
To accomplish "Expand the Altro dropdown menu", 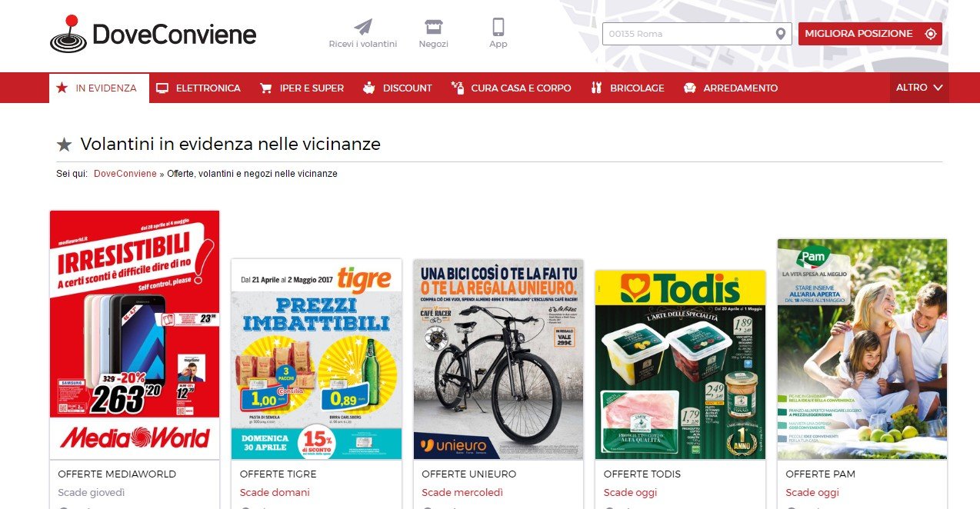I will point(919,88).
